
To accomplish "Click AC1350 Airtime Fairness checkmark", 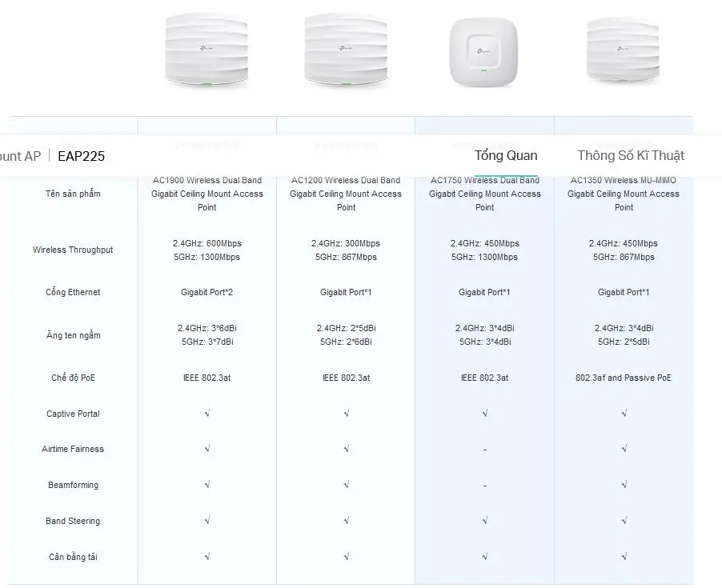I will pyautogui.click(x=624, y=449).
